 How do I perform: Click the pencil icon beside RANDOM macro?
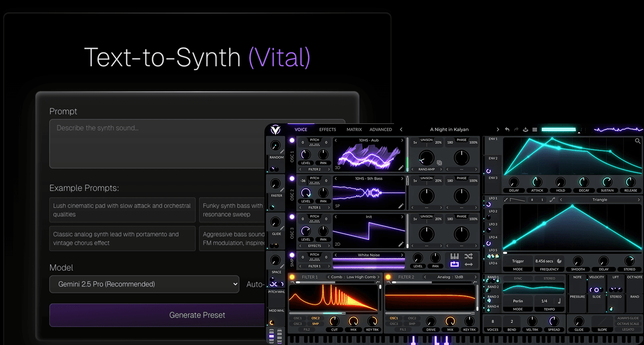pos(282,152)
